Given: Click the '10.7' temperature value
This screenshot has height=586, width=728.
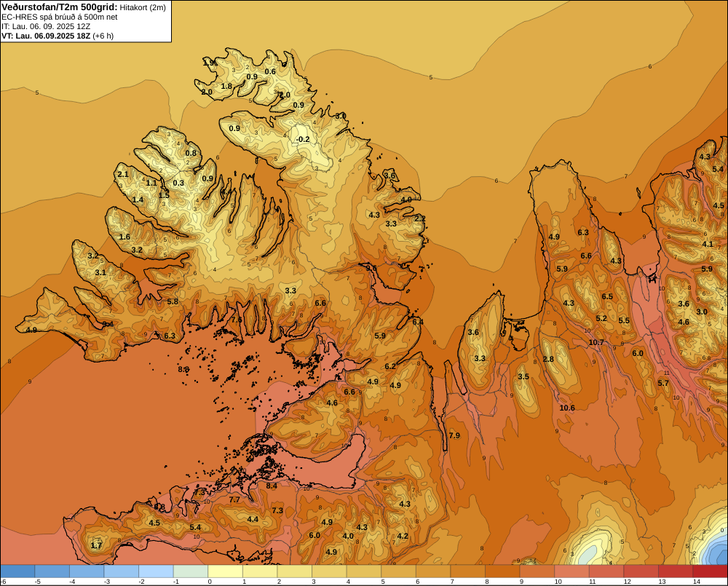Looking at the screenshot, I should tap(596, 343).
